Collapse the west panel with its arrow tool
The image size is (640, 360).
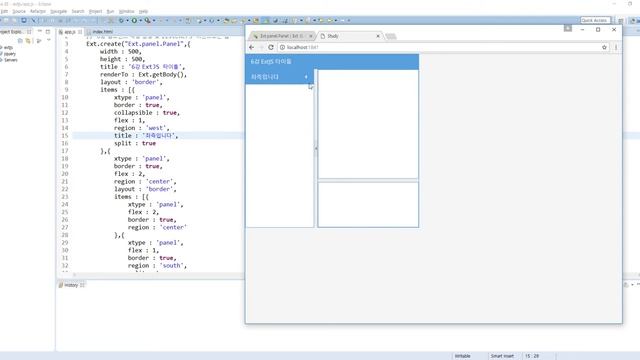(x=306, y=77)
